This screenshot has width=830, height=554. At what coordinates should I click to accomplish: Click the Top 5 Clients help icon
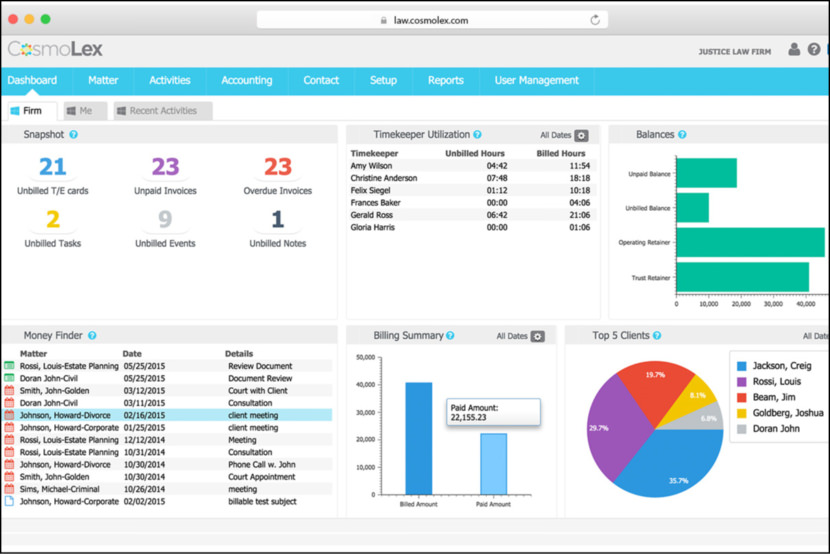click(x=657, y=335)
